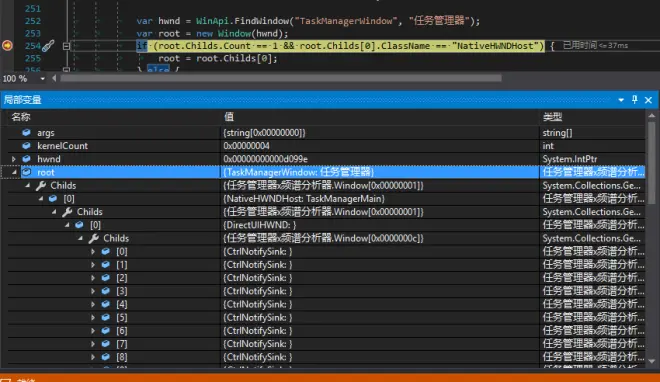Click the System.IntPtr type cell
Viewport: 660px width, 382px height.
tap(570, 159)
